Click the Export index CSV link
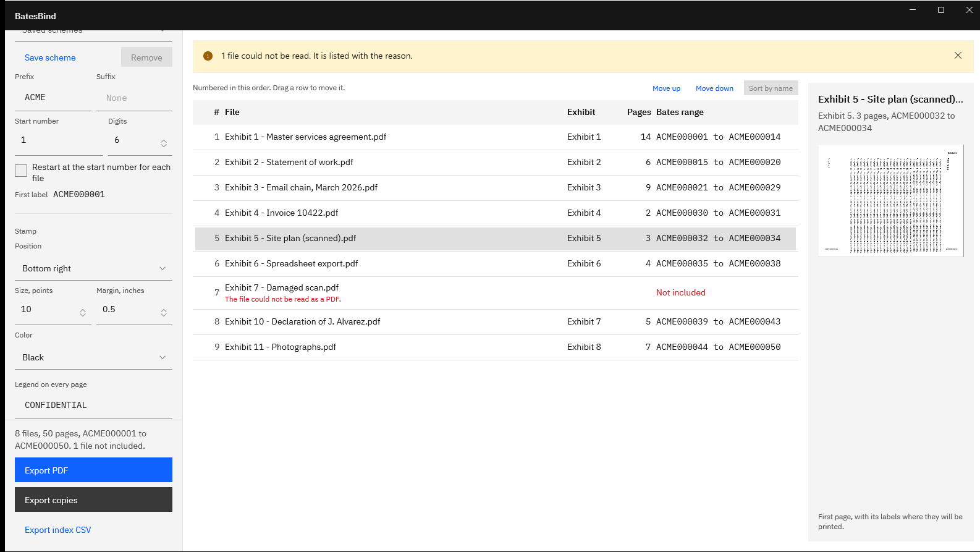The image size is (980, 552). pyautogui.click(x=58, y=530)
